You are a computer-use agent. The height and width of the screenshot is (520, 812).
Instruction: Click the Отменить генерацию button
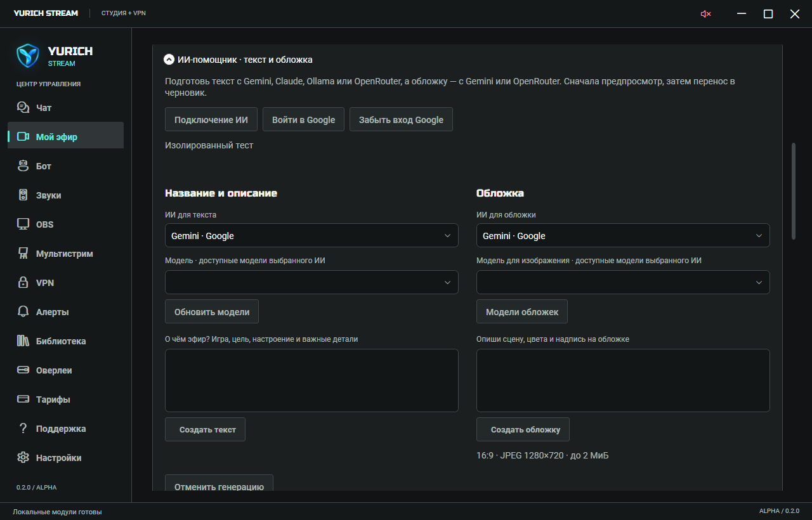219,483
